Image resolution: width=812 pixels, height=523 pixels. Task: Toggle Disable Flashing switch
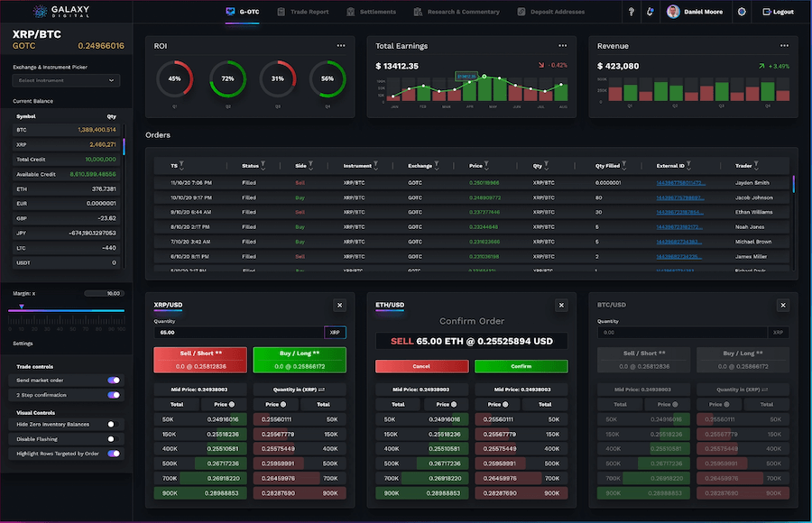point(114,439)
